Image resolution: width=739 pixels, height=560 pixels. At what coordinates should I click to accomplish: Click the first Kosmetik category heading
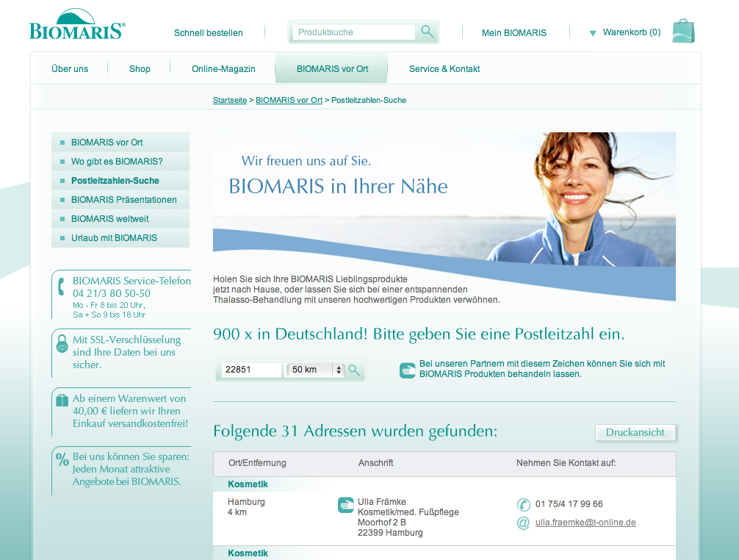click(x=248, y=484)
